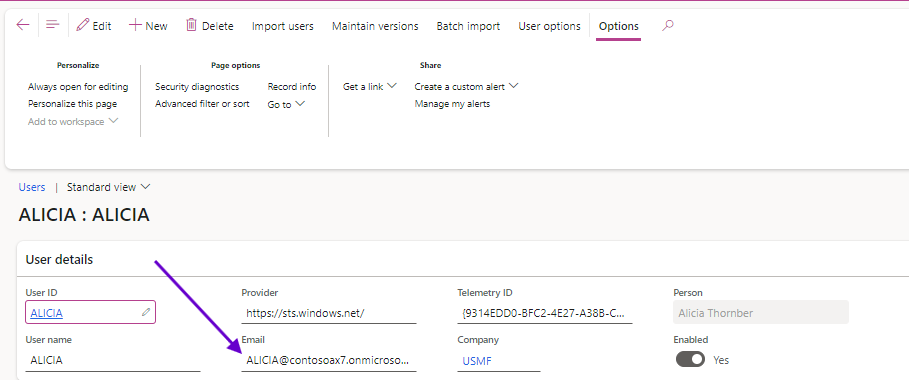The image size is (909, 380).
Task: Open the Maintain versions menu
Action: click(375, 26)
